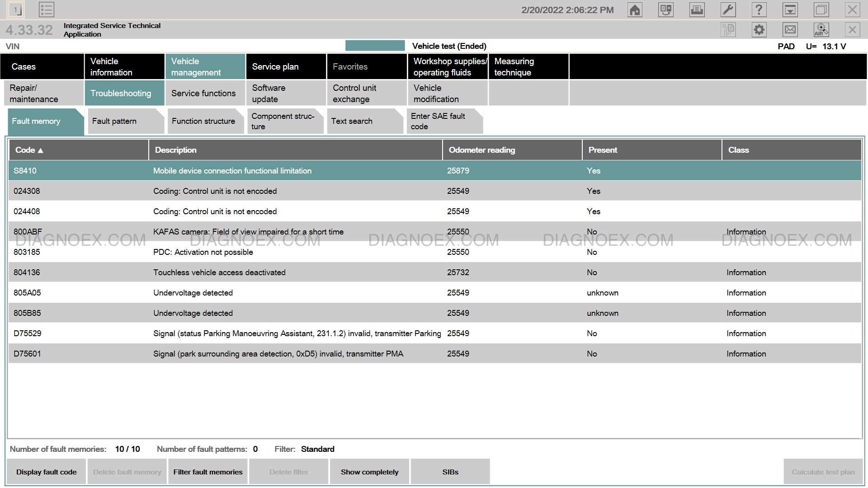Click Filter fault memories button
Screen dimensions: 868x488
pyautogui.click(x=208, y=472)
